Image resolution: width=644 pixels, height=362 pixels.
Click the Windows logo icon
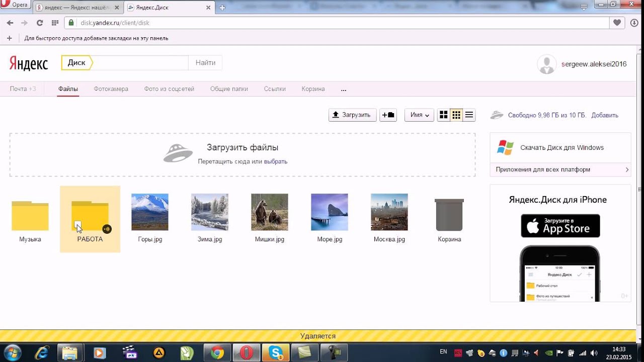pyautogui.click(x=505, y=147)
